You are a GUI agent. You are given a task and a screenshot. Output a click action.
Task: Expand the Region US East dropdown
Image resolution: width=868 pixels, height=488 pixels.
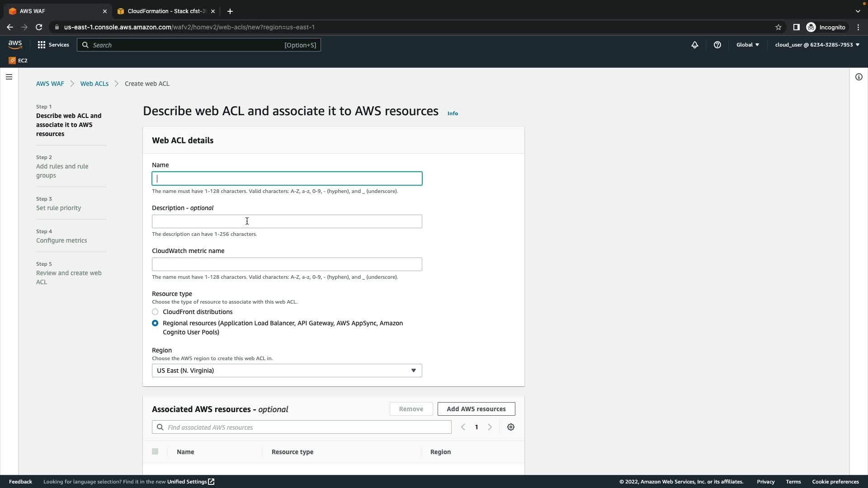(x=287, y=371)
